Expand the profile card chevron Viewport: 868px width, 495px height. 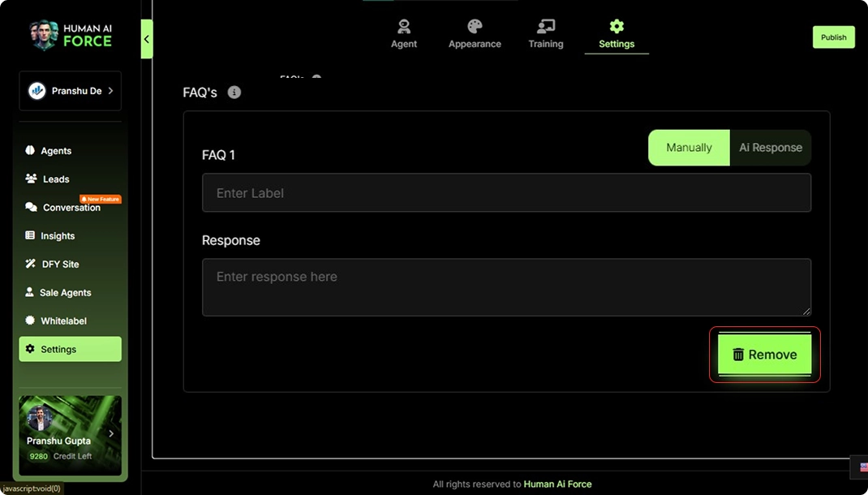coord(111,433)
